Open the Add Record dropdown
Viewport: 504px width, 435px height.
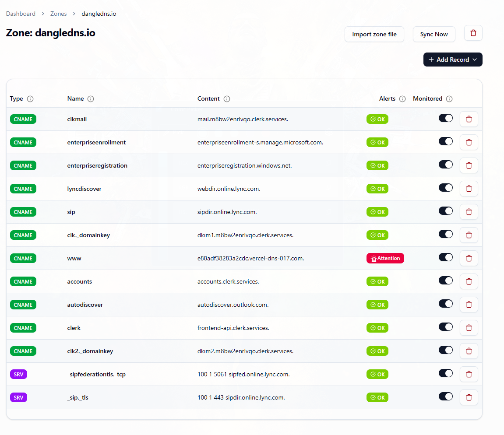[453, 60]
